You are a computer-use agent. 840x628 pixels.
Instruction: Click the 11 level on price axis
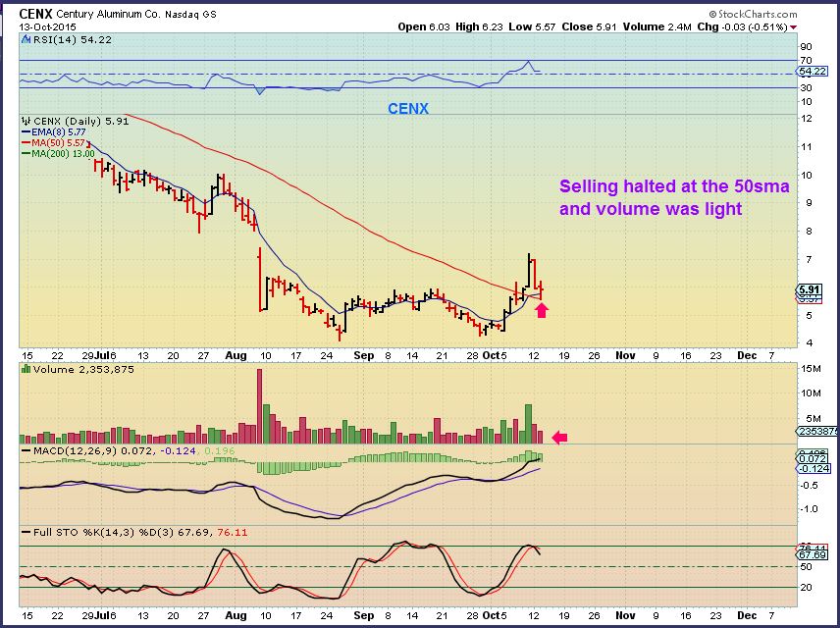(x=806, y=147)
